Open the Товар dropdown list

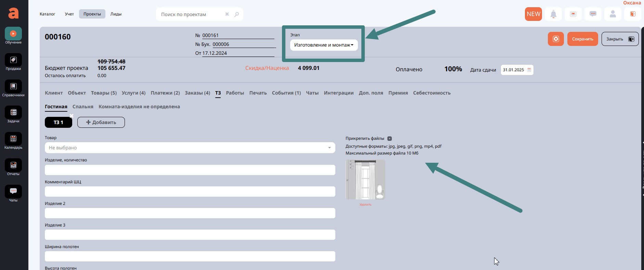(x=190, y=148)
